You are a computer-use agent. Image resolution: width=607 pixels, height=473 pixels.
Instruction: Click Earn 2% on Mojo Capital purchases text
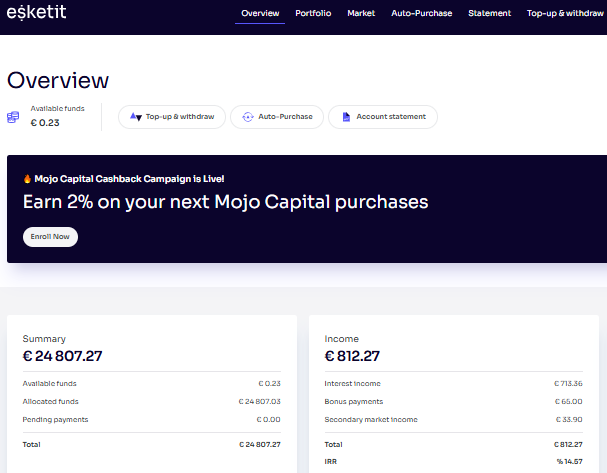point(226,202)
